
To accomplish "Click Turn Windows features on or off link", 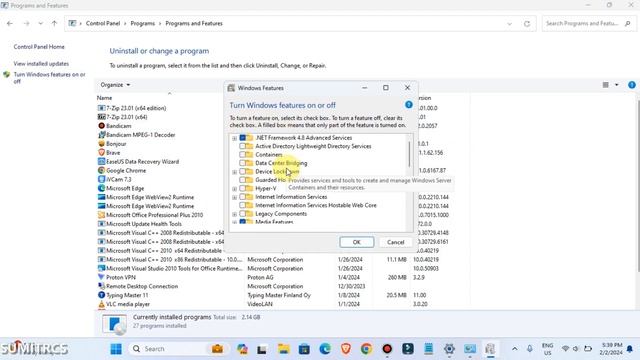I will (x=49, y=78).
